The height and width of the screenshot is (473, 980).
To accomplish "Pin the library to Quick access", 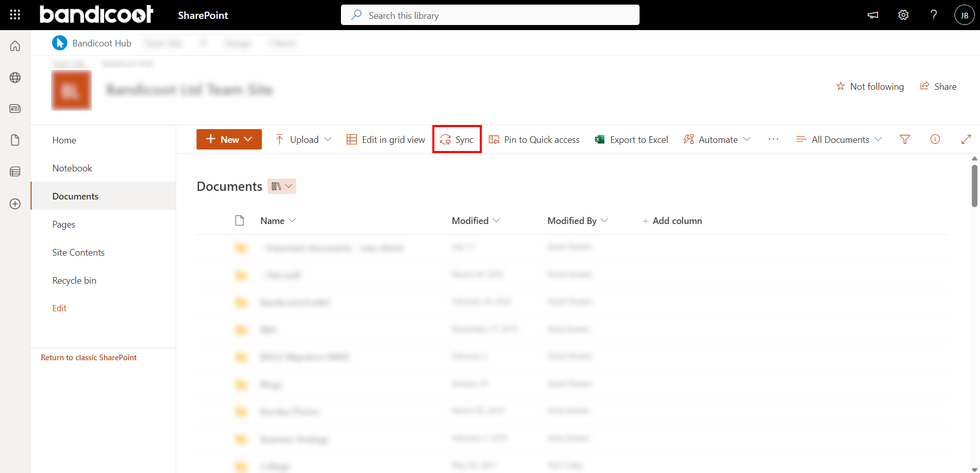I will pos(534,139).
